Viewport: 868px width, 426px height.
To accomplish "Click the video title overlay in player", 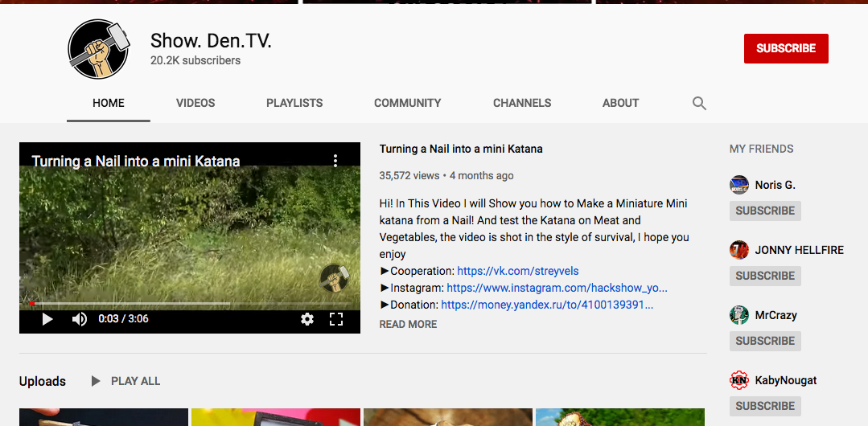I will coord(136,161).
